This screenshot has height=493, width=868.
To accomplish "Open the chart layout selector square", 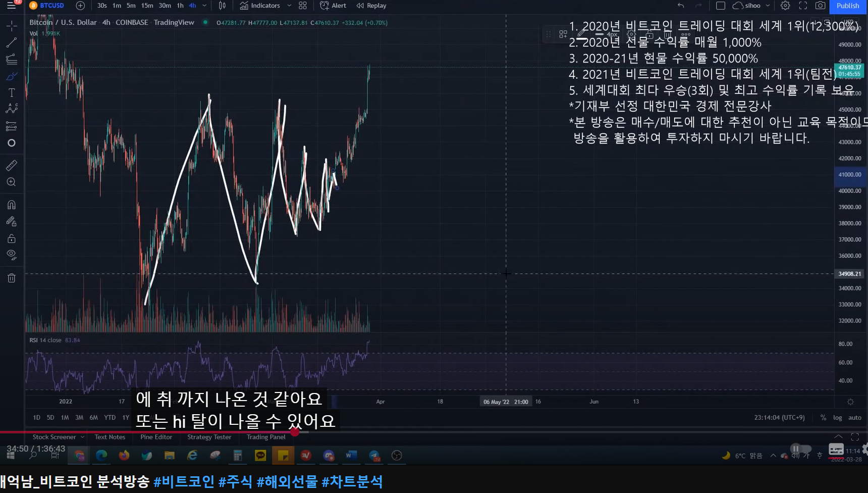I will 721,6.
